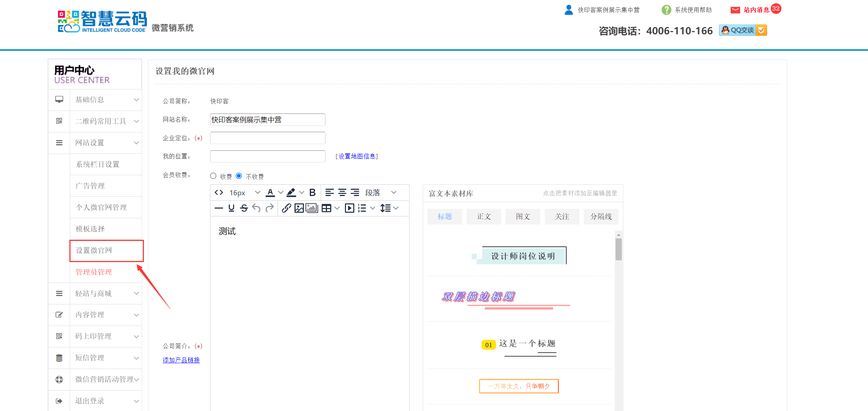
Task: Toggle bold formatting in the editor
Action: [x=312, y=192]
